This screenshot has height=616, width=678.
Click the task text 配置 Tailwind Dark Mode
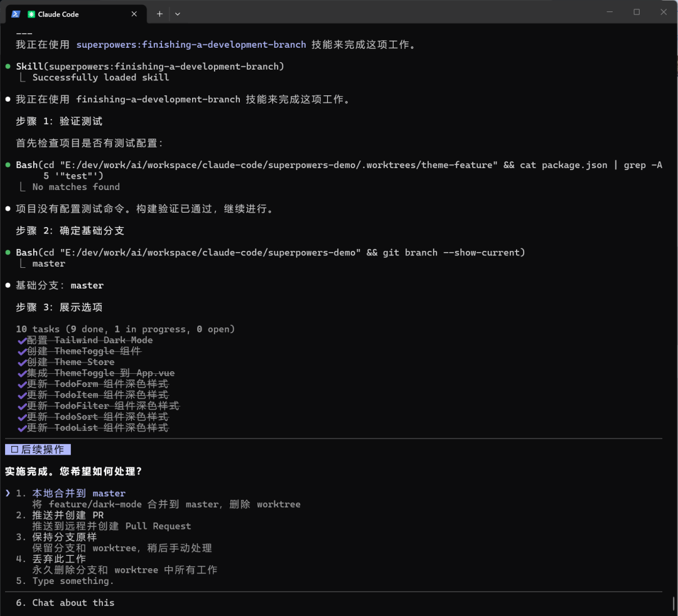pyautogui.click(x=90, y=341)
